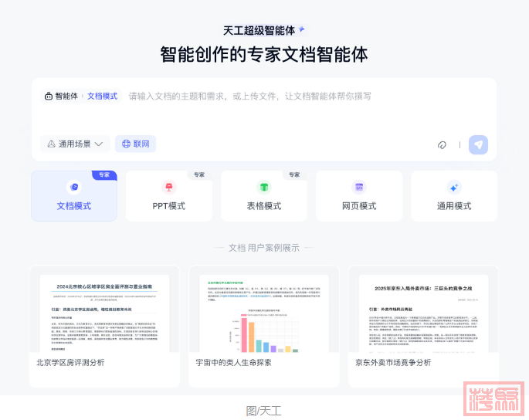Click the robot icon beside 智能体
The width and height of the screenshot is (529, 420).
click(x=49, y=97)
